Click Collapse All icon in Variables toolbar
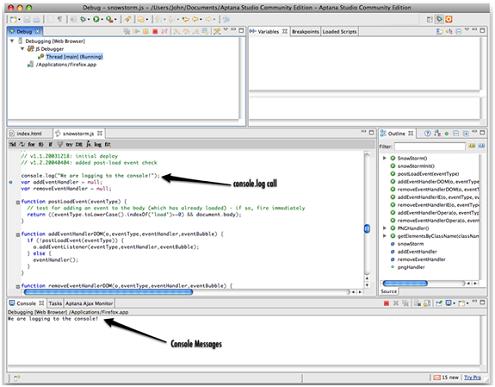Image resolution: width=495 pixels, height=387 pixels. click(458, 31)
